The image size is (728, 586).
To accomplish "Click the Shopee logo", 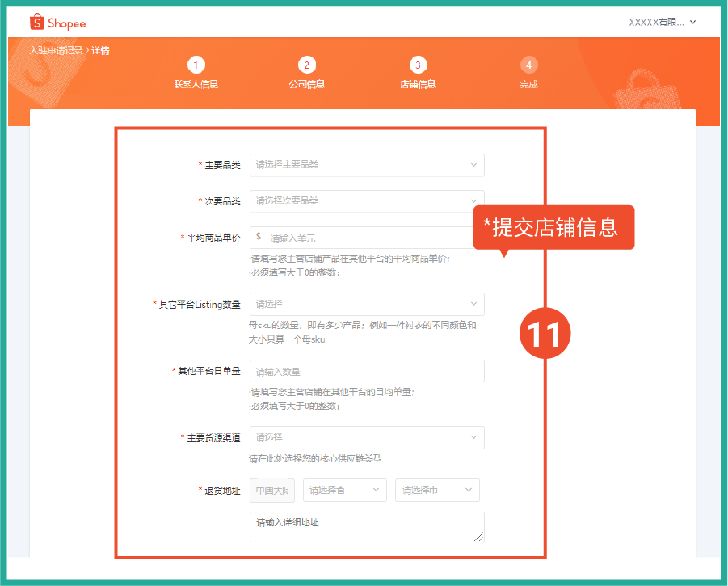I will [x=57, y=23].
